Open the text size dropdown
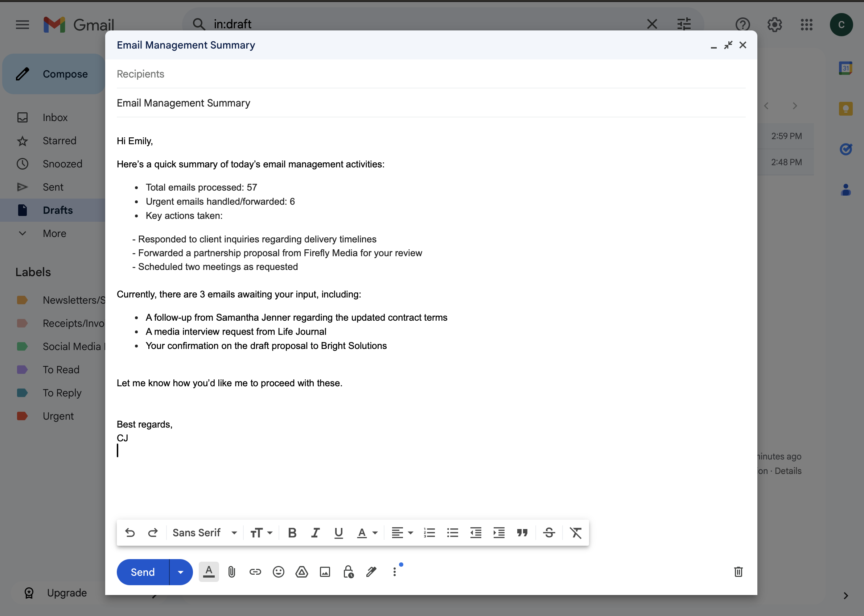Viewport: 864px width, 616px height. click(261, 533)
